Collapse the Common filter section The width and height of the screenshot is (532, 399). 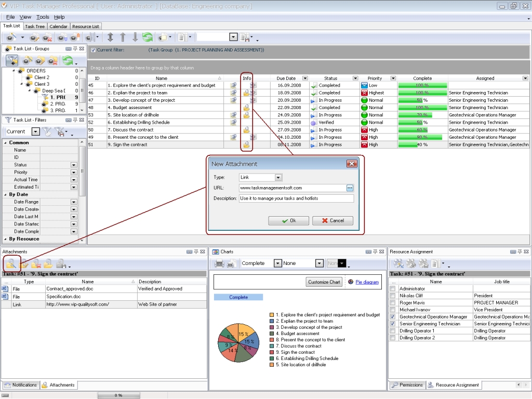point(6,142)
